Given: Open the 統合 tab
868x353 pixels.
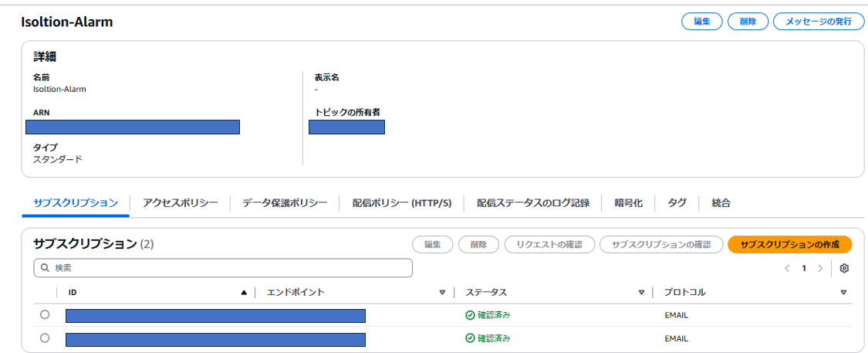Looking at the screenshot, I should point(721,203).
